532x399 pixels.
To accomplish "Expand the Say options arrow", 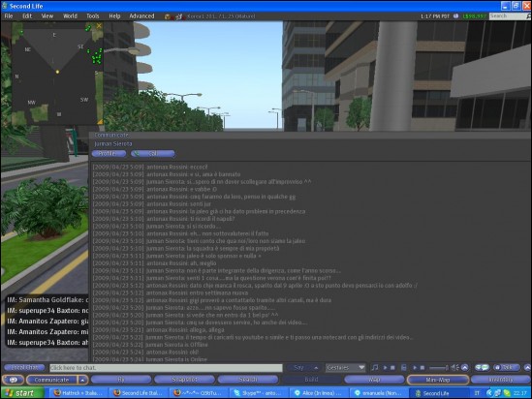I will coord(316,368).
